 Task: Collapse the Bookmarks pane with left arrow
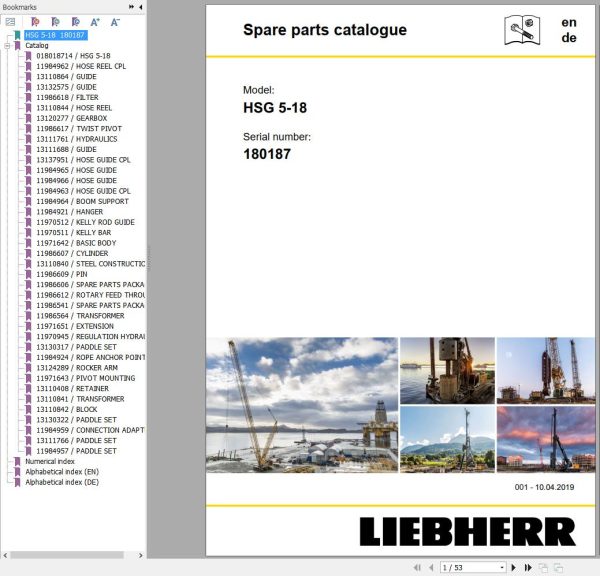[x=141, y=7]
